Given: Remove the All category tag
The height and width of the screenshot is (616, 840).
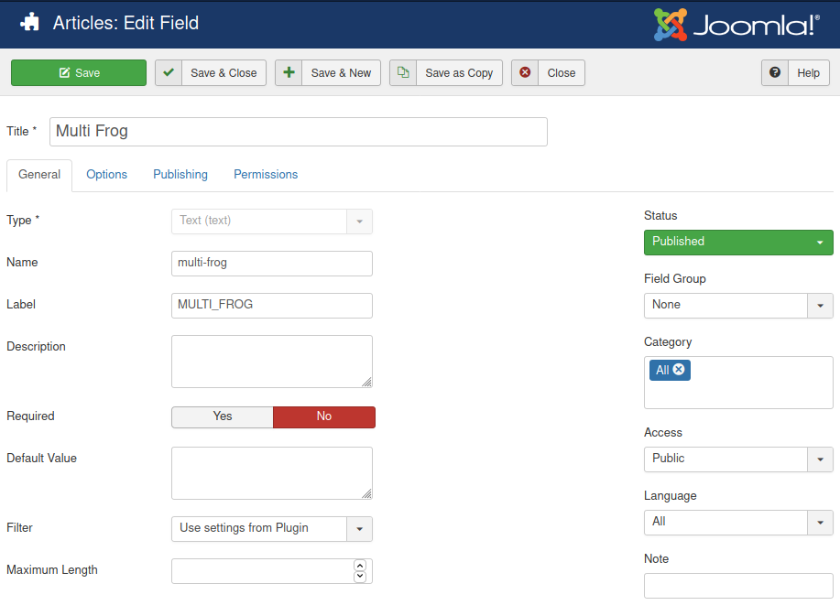Looking at the screenshot, I should 679,369.
